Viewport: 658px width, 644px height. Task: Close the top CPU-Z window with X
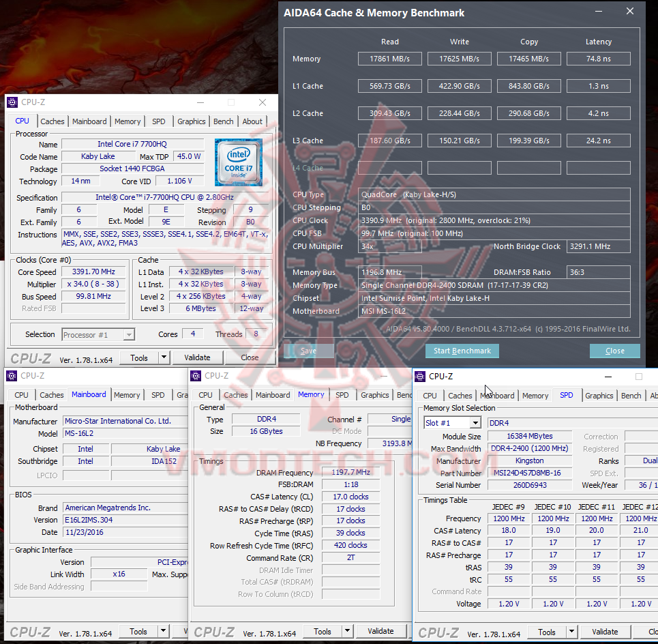pos(263,102)
